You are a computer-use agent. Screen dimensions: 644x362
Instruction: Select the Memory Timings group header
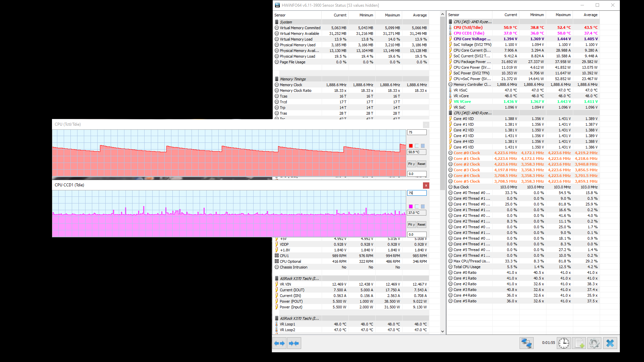tap(293, 79)
